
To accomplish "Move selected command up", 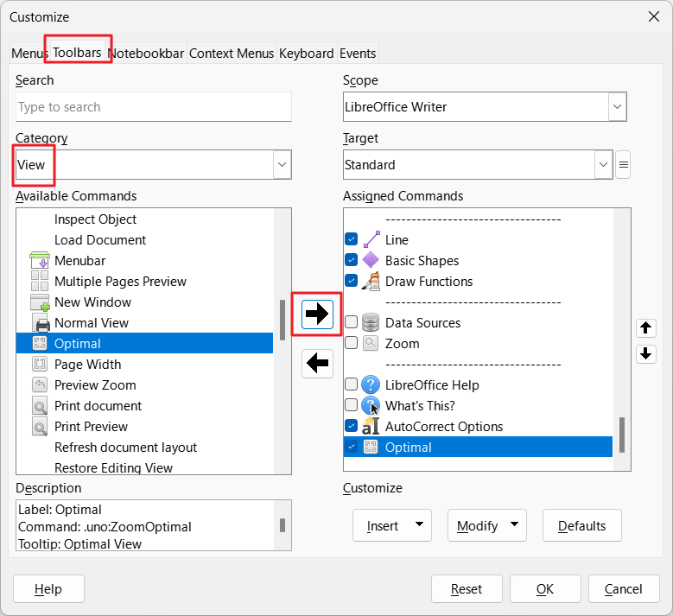I will click(645, 328).
